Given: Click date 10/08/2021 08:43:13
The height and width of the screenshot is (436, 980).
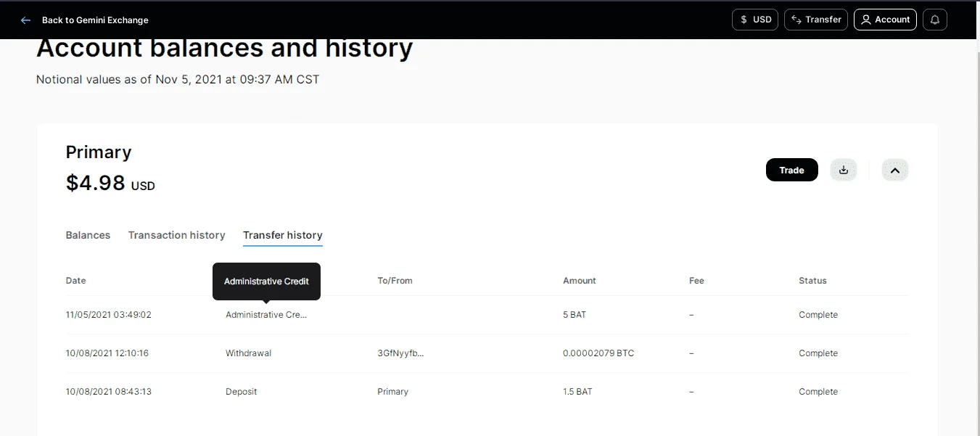Looking at the screenshot, I should coord(108,392).
